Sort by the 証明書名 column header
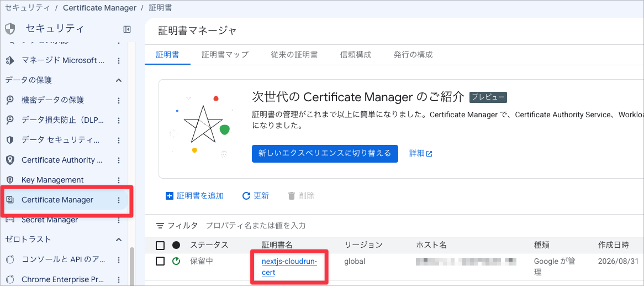The height and width of the screenshot is (286, 644). [277, 245]
